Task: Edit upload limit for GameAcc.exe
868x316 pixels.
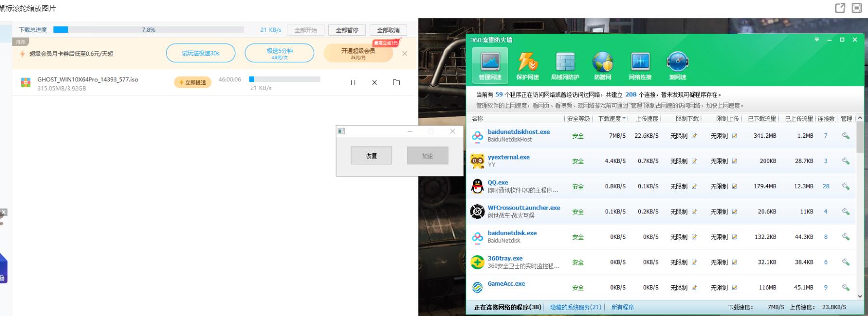Action: [x=735, y=288]
